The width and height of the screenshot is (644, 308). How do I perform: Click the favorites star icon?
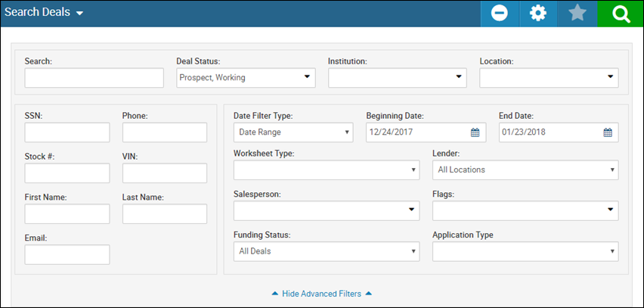pyautogui.click(x=577, y=14)
